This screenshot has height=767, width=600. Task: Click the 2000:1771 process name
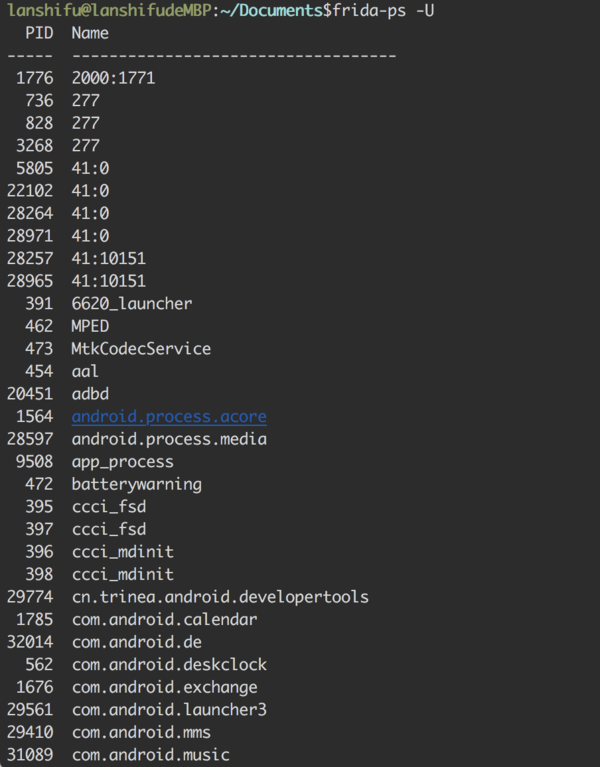(x=113, y=77)
